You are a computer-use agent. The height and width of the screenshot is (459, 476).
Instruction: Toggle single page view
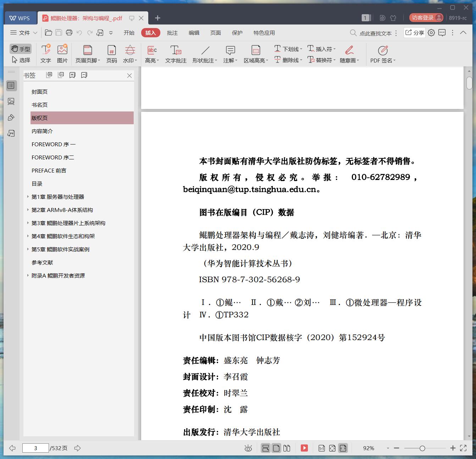[276, 448]
